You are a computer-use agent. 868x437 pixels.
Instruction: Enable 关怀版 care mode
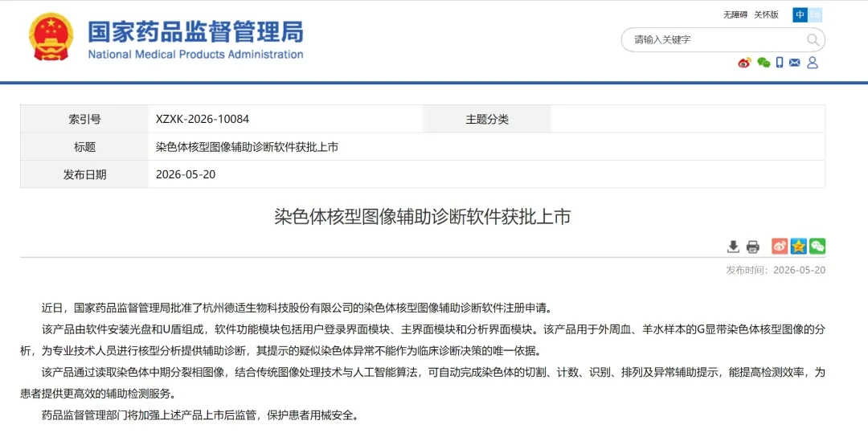tap(767, 15)
